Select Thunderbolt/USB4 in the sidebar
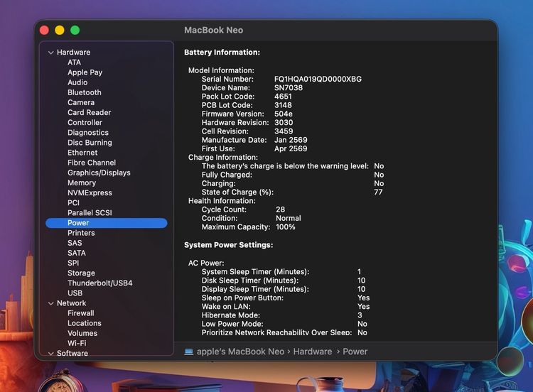 [x=100, y=283]
